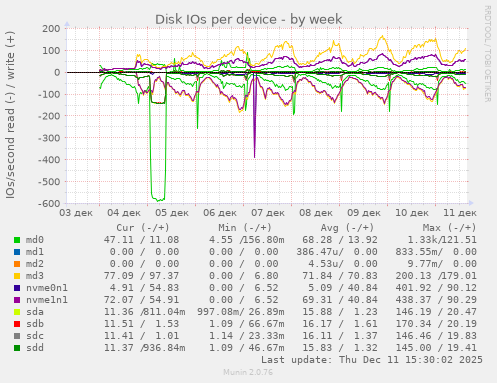Image resolution: width=497 pixels, height=383 pixels.
Task: Click the green md0 read dip near -600
Action: click(x=158, y=199)
